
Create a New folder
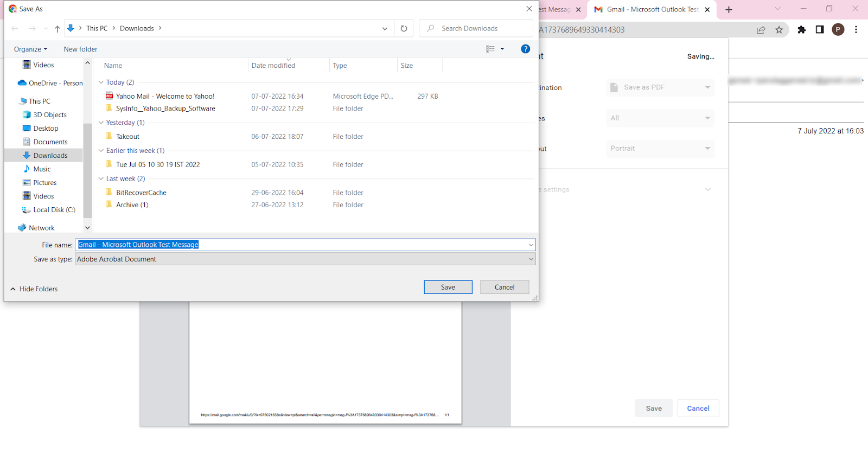point(80,49)
